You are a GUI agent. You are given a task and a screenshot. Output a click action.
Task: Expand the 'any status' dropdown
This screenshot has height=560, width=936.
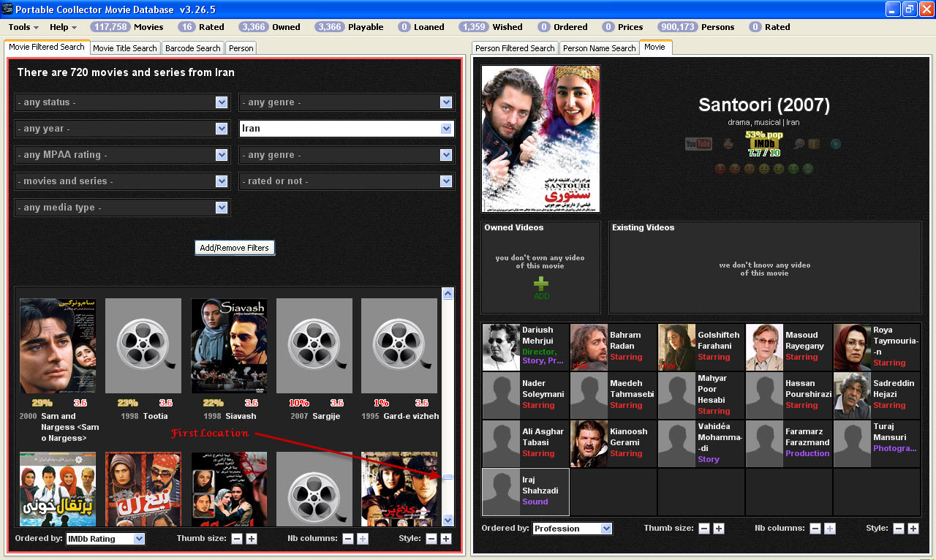122,102
